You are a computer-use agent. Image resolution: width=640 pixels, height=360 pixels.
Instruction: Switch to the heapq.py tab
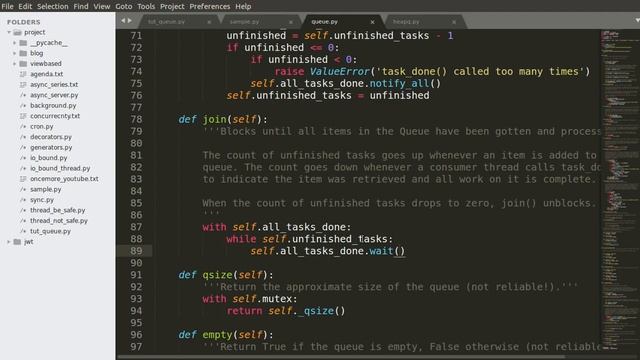(406, 22)
